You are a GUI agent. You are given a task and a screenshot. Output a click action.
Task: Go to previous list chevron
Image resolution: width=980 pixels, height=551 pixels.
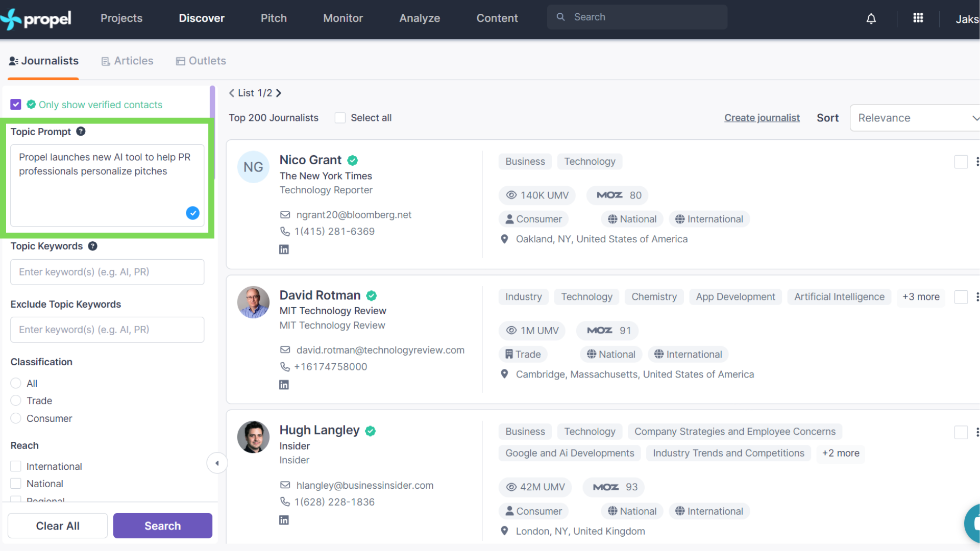coord(232,93)
